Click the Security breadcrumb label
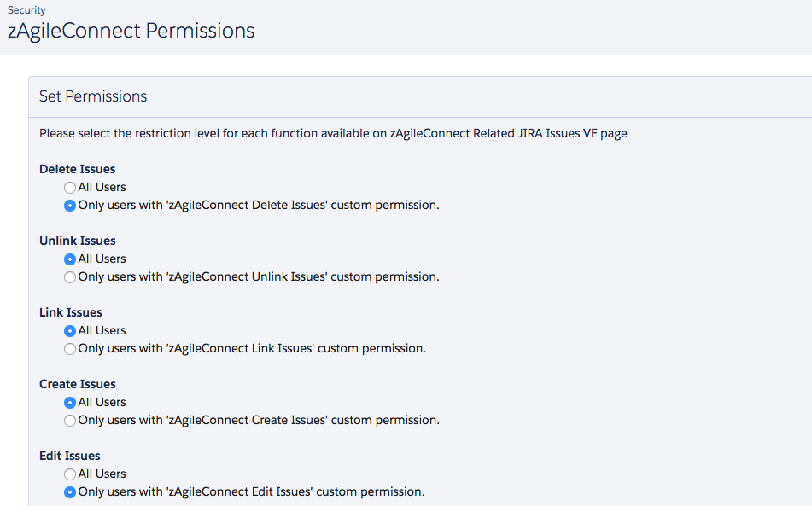The width and height of the screenshot is (812, 506). point(26,10)
